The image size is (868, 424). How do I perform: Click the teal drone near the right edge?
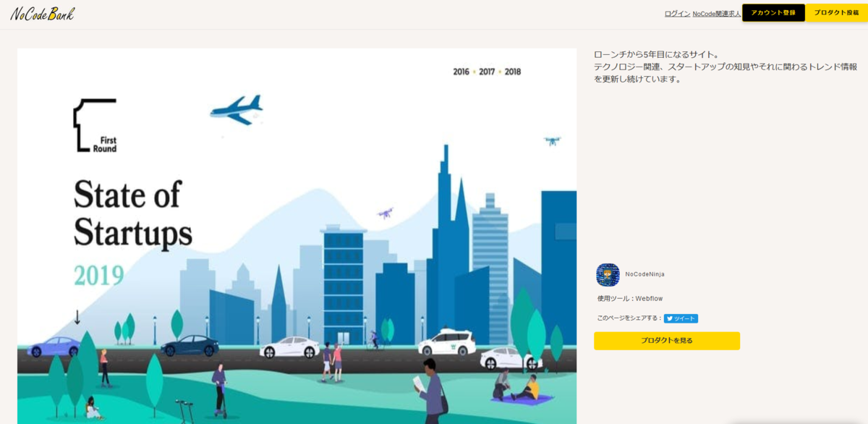(x=553, y=140)
